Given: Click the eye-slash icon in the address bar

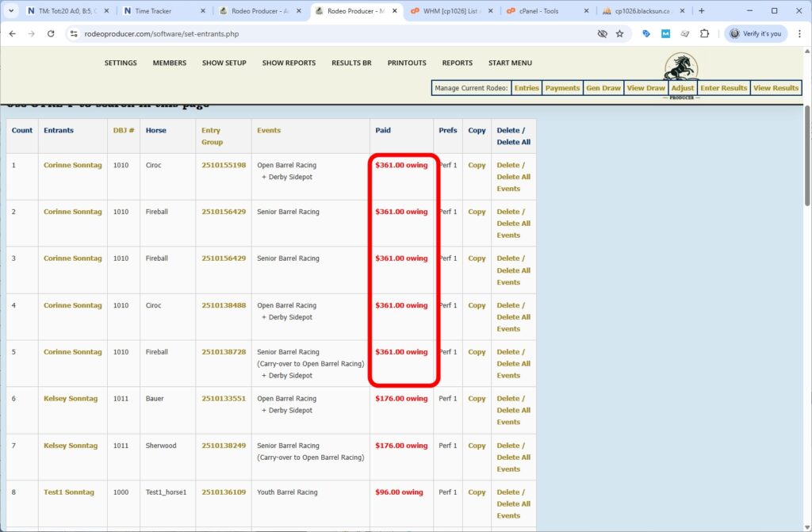Looking at the screenshot, I should click(x=602, y=34).
